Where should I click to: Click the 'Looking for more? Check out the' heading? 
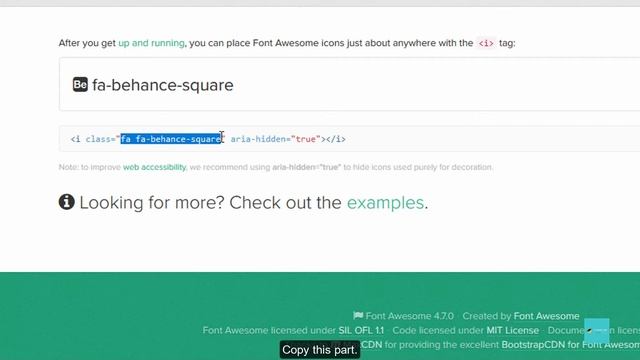[x=210, y=203]
